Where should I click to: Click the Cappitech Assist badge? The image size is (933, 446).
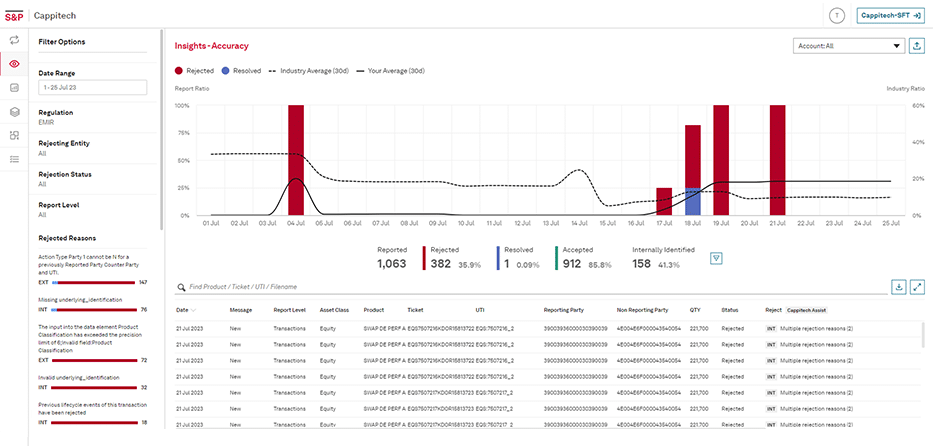point(806,310)
